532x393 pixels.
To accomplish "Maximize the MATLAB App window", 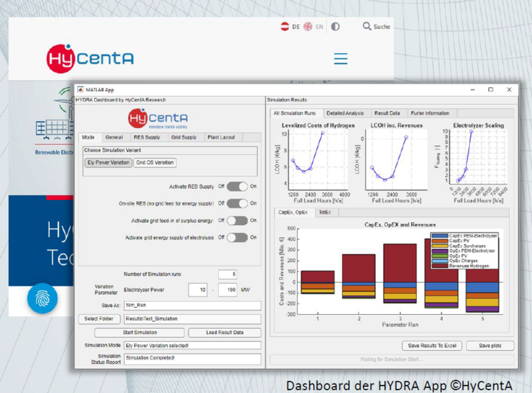I will [490, 89].
